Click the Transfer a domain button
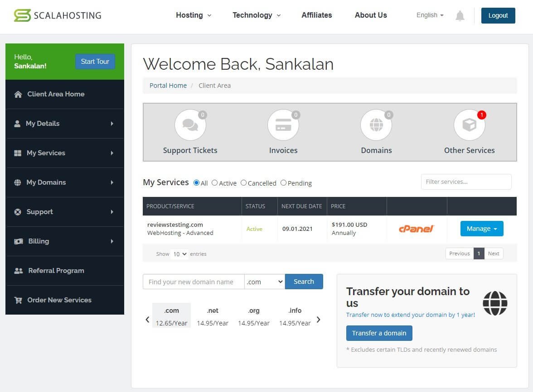This screenshot has height=392, width=533. tap(379, 333)
